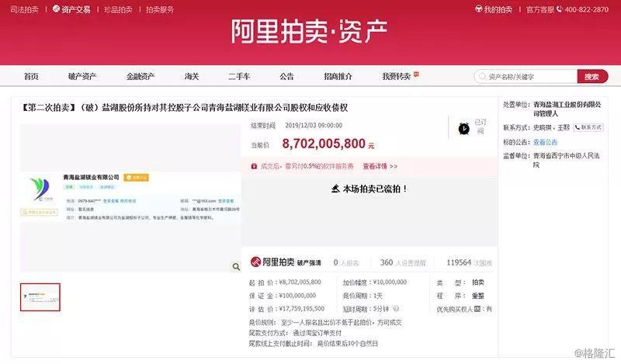The image size is (621, 364).
Task: Click the 尾款支付方式 line
Action: tap(295, 333)
